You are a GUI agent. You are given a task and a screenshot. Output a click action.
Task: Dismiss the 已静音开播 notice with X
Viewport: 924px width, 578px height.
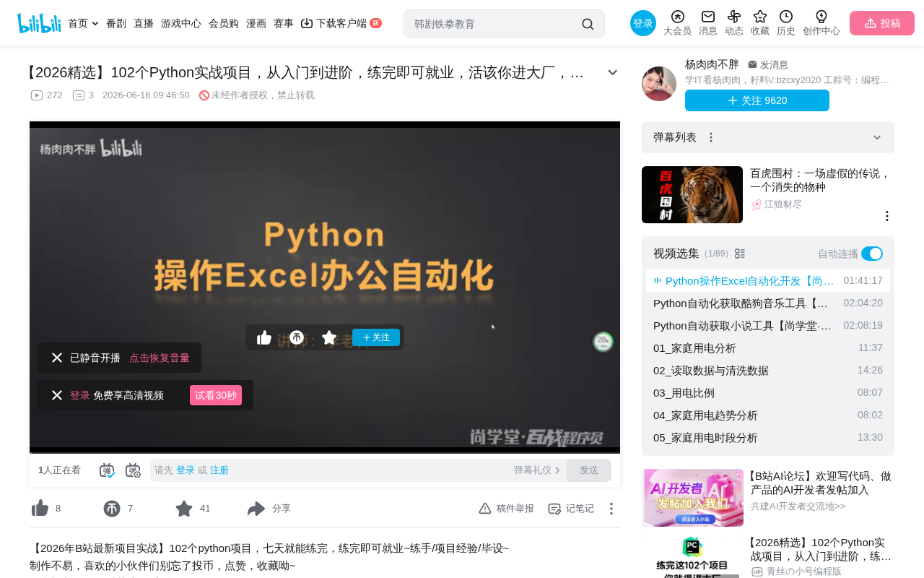[57, 358]
